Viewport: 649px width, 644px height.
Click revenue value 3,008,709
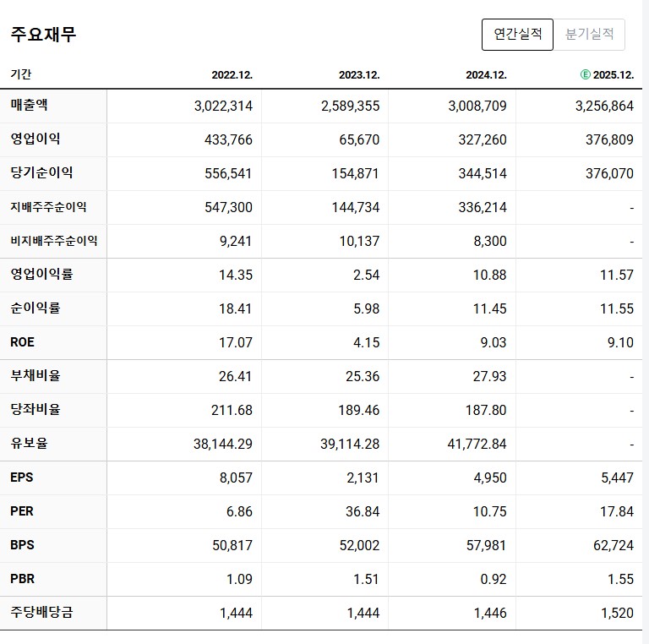(477, 106)
